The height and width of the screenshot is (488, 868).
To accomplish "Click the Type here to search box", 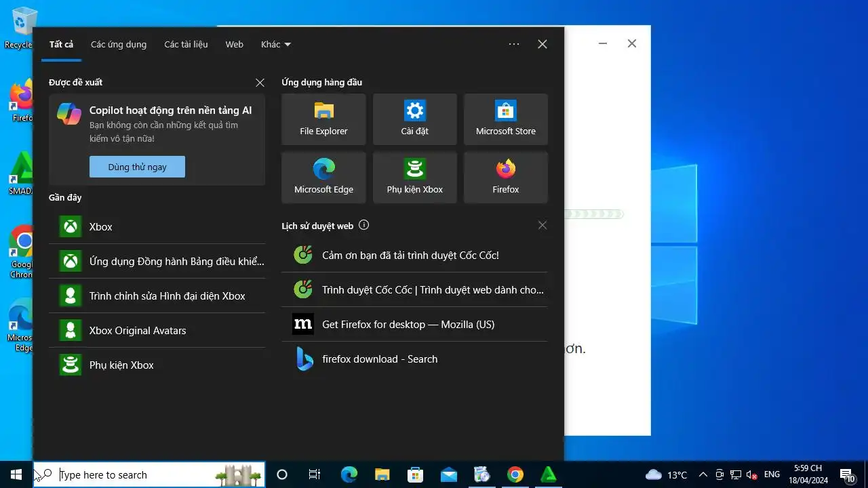I will pyautogui.click(x=149, y=475).
